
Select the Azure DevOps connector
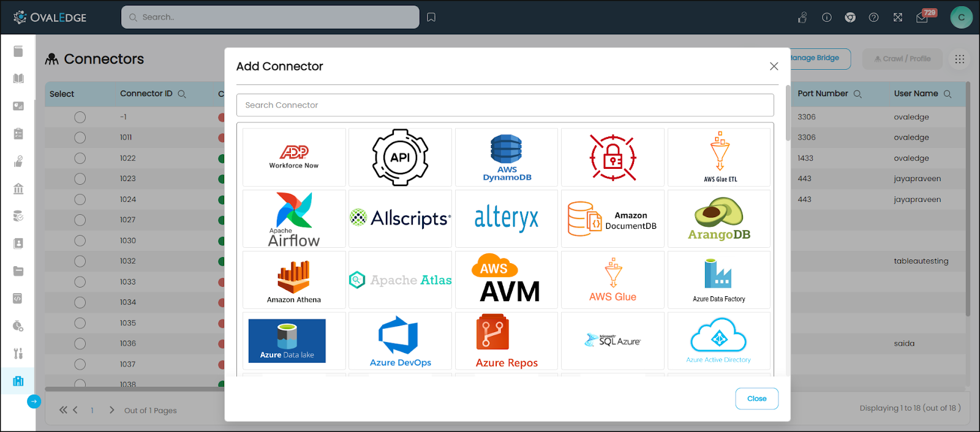[400, 341]
